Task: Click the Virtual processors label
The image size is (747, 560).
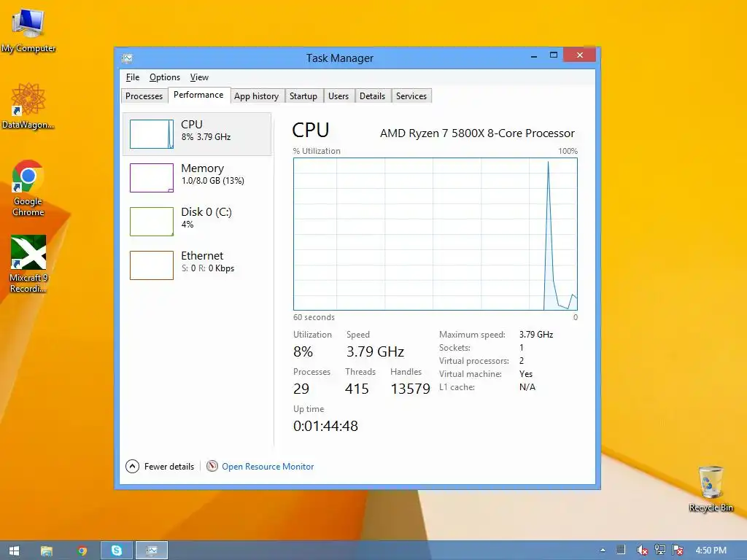Action: 473,360
